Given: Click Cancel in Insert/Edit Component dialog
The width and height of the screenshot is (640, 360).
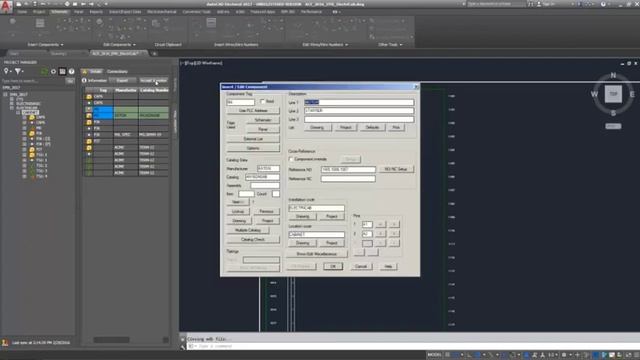Looking at the screenshot, I should click(x=361, y=266).
